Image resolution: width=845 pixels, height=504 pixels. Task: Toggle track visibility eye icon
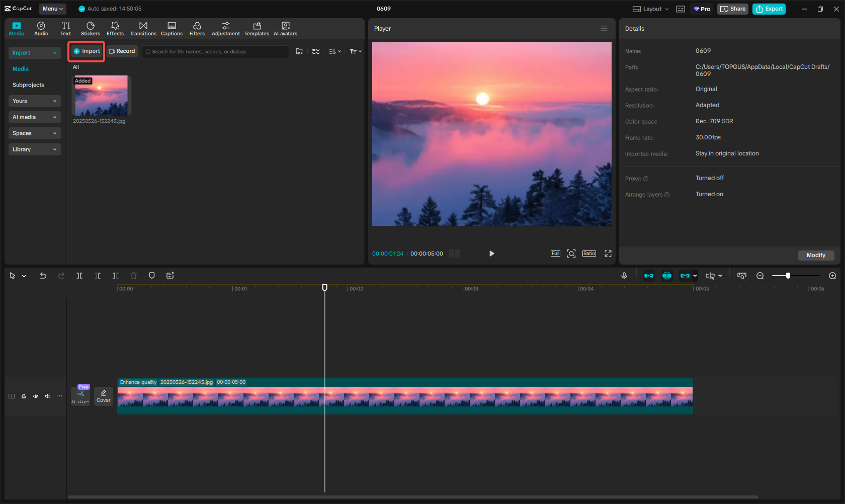pos(36,396)
